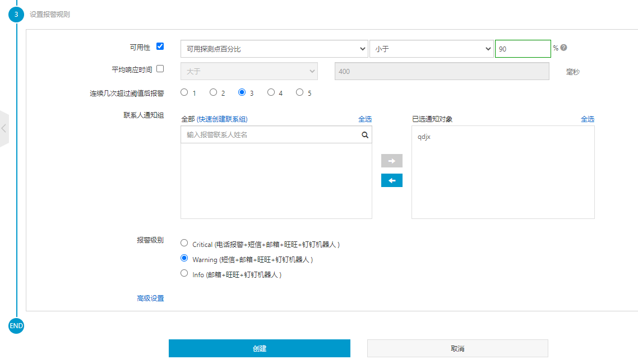Choose the Critical alarm level
Viewport: 638px width, 364px height.
tap(184, 243)
